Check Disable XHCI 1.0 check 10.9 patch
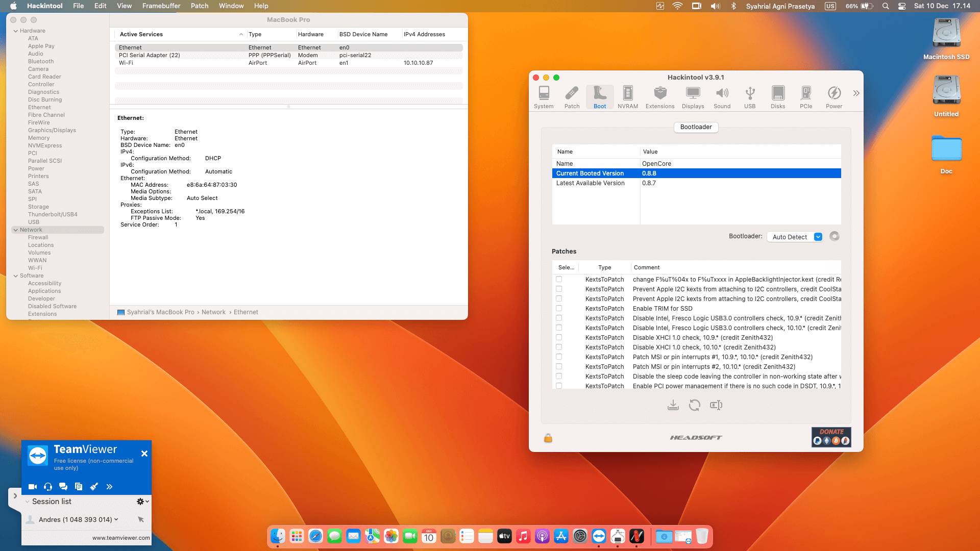980x551 pixels. 559,338
